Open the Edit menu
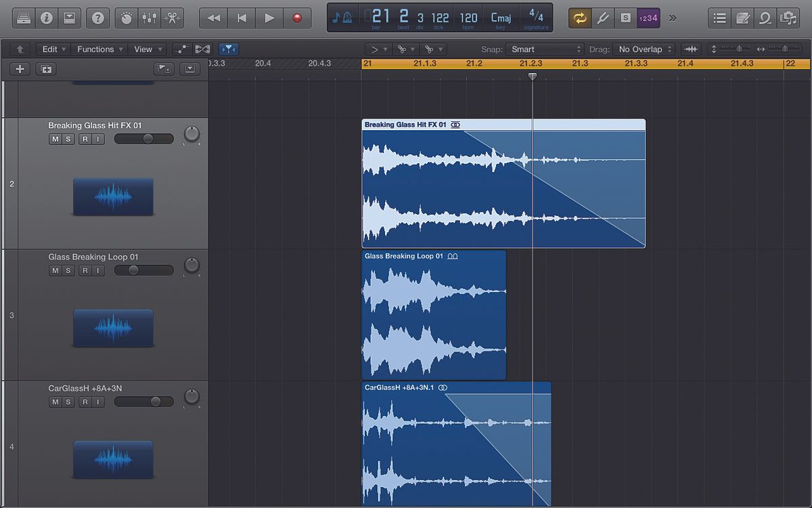812x508 pixels. click(52, 49)
